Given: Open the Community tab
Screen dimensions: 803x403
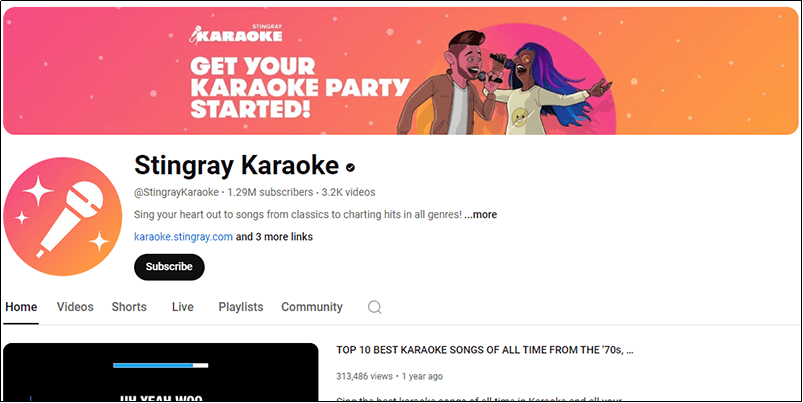Looking at the screenshot, I should pos(311,307).
